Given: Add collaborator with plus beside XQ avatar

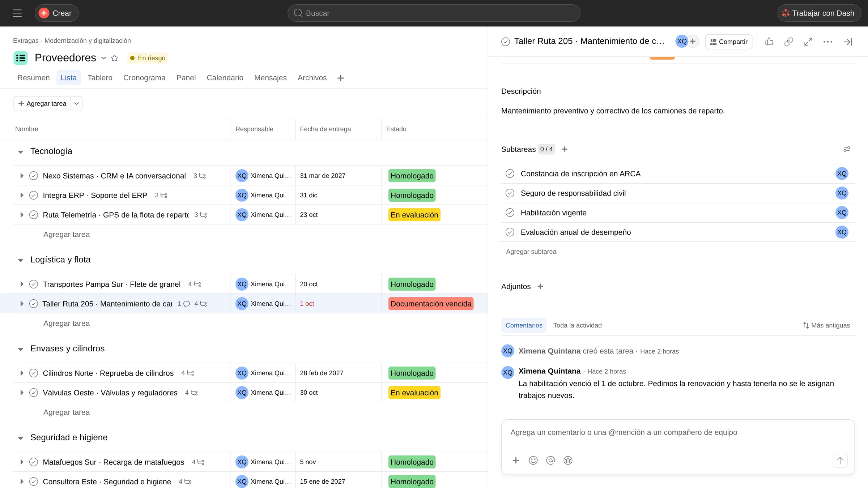Looking at the screenshot, I should [693, 41].
